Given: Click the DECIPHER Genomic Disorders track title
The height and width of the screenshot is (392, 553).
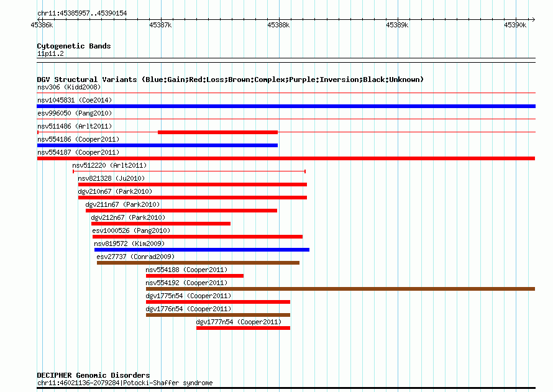Looking at the screenshot, I should pyautogui.click(x=93, y=375).
